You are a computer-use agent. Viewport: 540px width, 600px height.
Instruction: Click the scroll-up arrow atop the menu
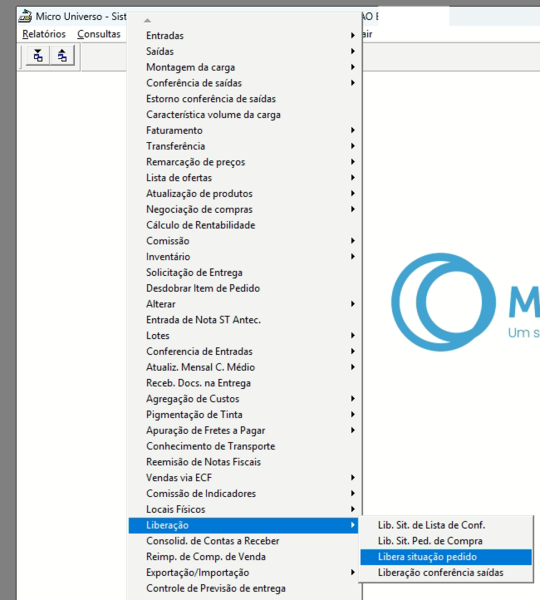coord(147,20)
